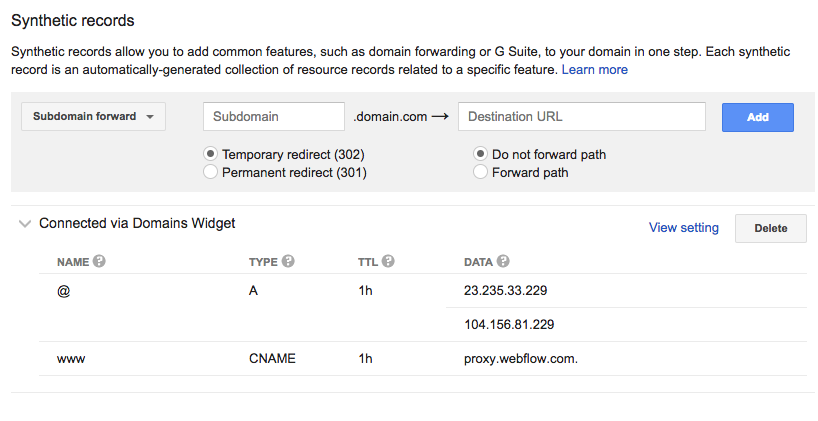The height and width of the screenshot is (421, 818).
Task: Click the Subdomain input field
Action: coord(274,116)
